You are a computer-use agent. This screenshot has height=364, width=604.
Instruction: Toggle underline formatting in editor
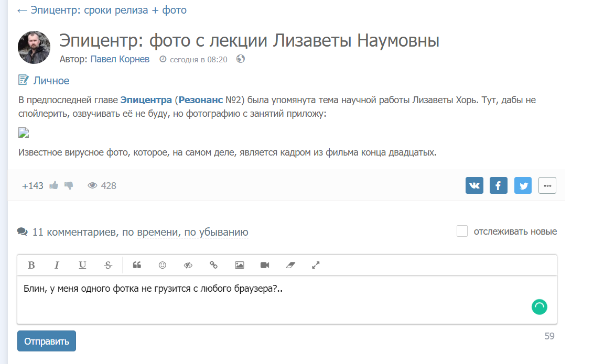pyautogui.click(x=82, y=265)
